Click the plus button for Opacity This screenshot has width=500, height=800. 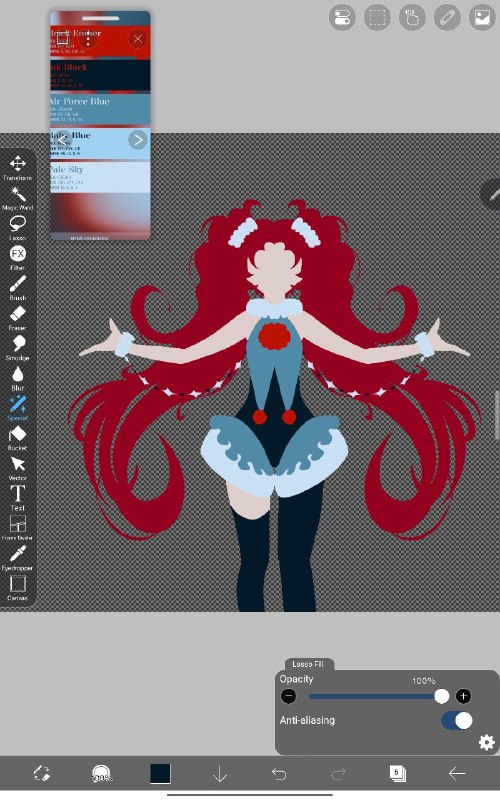pyautogui.click(x=463, y=696)
